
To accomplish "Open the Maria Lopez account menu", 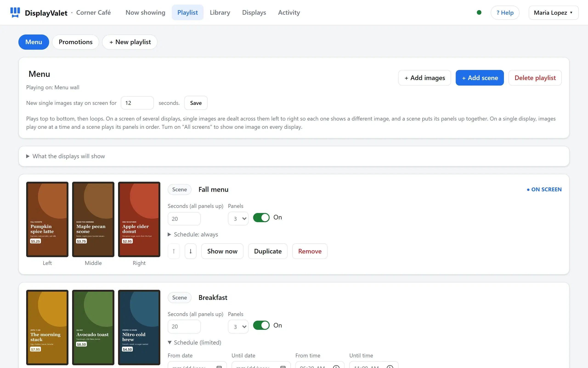I will coord(554,13).
